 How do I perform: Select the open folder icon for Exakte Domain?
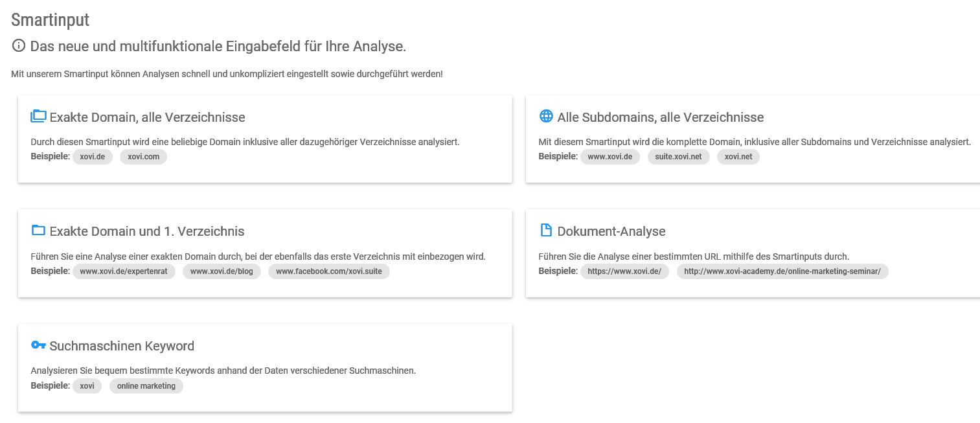click(38, 116)
